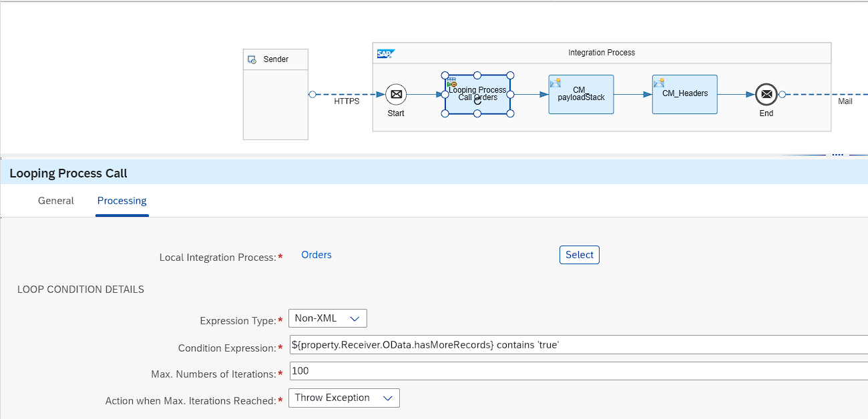This screenshot has height=419, width=868.
Task: Click the Integration Process pool header
Action: [601, 53]
